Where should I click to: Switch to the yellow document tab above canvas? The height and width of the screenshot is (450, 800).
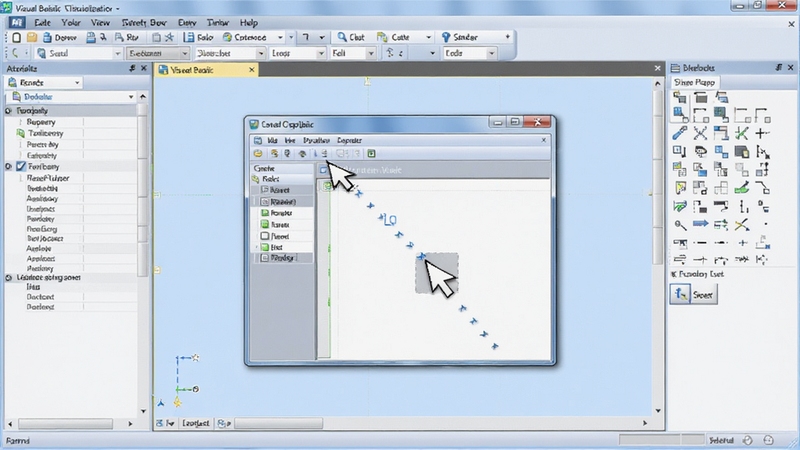tap(206, 70)
